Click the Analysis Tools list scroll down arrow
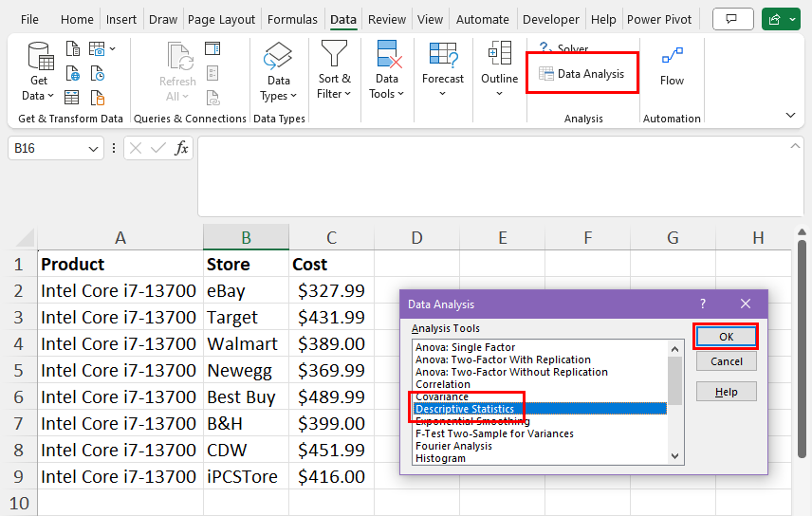 pos(674,456)
